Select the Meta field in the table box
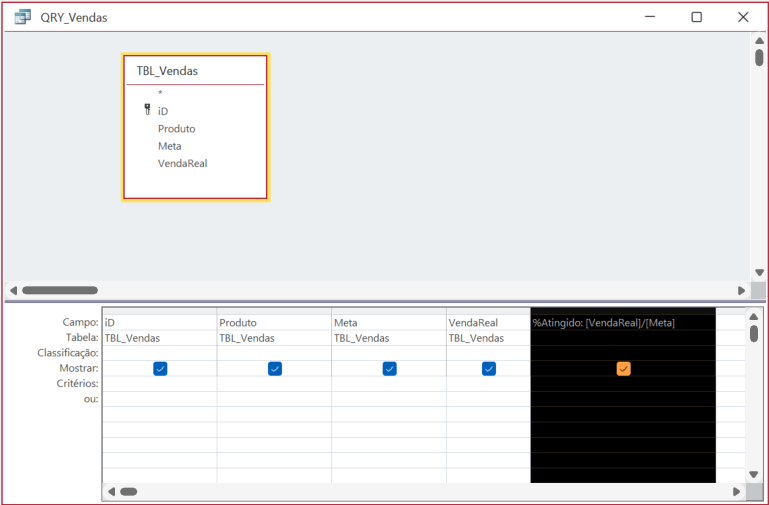Screen dimensions: 769x505 (x=169, y=146)
